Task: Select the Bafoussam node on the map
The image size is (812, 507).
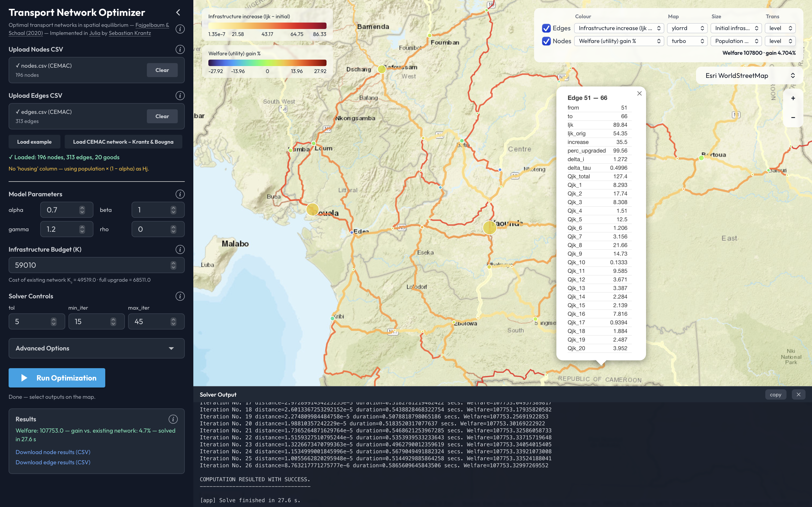Action: pos(382,69)
